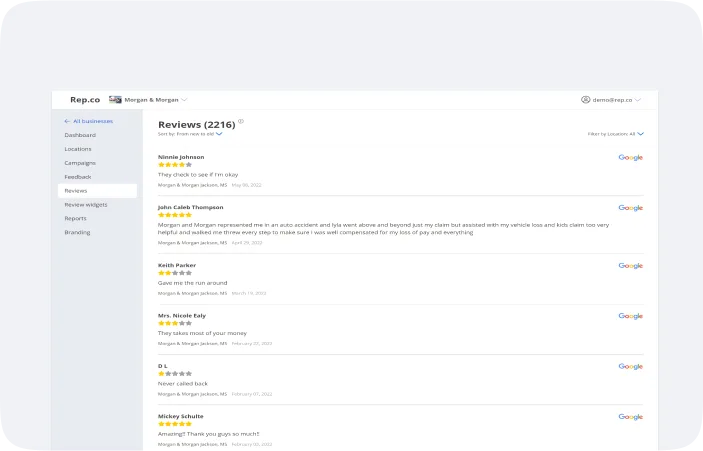Go to Reports in the sidebar
The width and height of the screenshot is (703, 451).
[75, 218]
